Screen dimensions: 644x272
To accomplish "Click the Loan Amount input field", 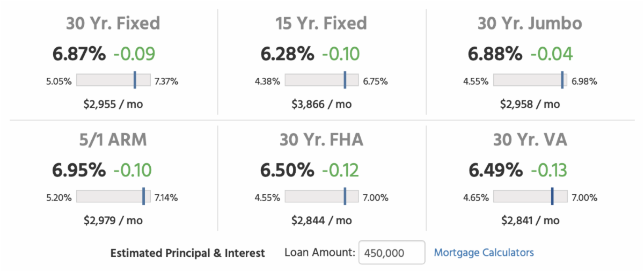I will [x=391, y=253].
